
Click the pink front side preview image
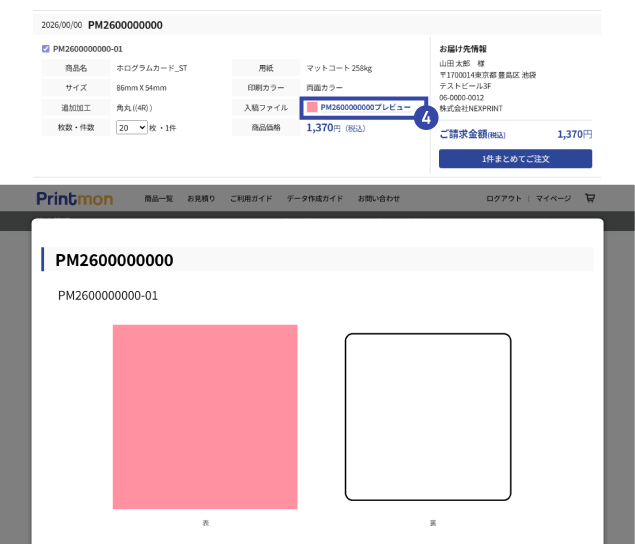coord(205,416)
